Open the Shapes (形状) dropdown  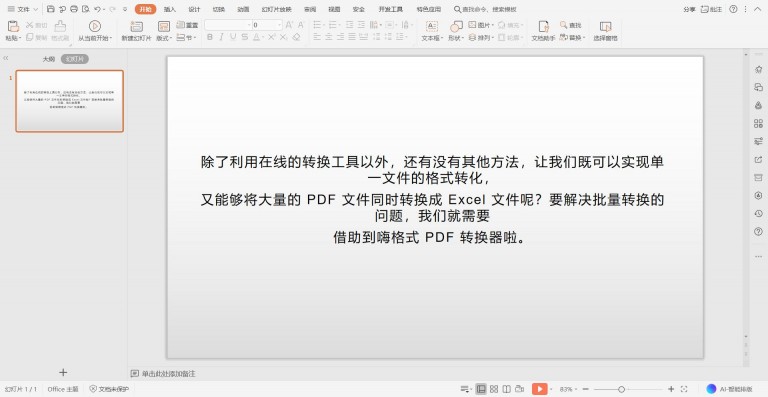click(456, 38)
